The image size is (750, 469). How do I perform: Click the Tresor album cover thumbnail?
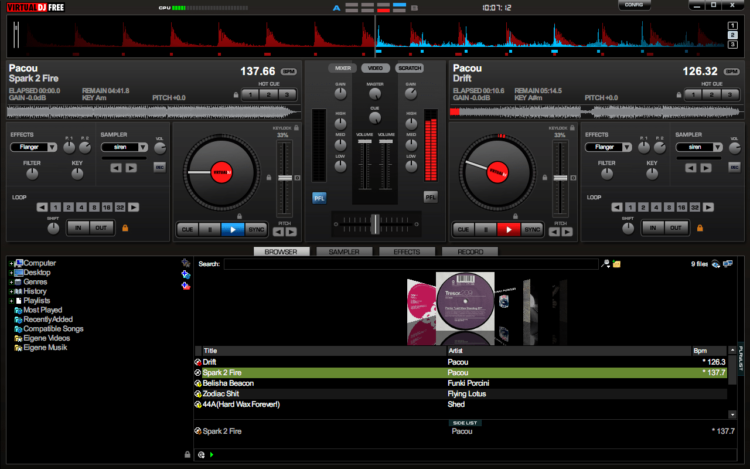click(x=465, y=302)
